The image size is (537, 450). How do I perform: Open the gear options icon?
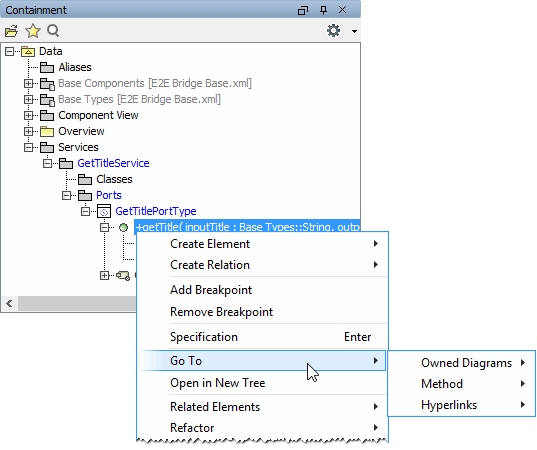333,31
